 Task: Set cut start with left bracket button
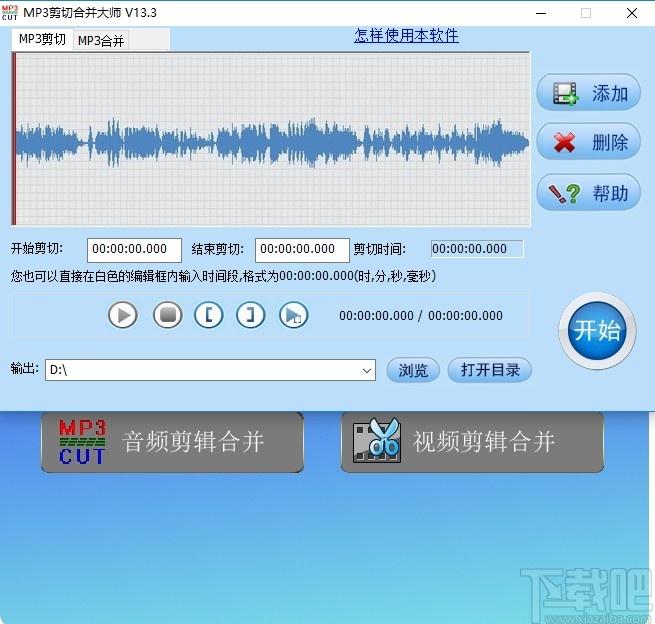[x=208, y=315]
